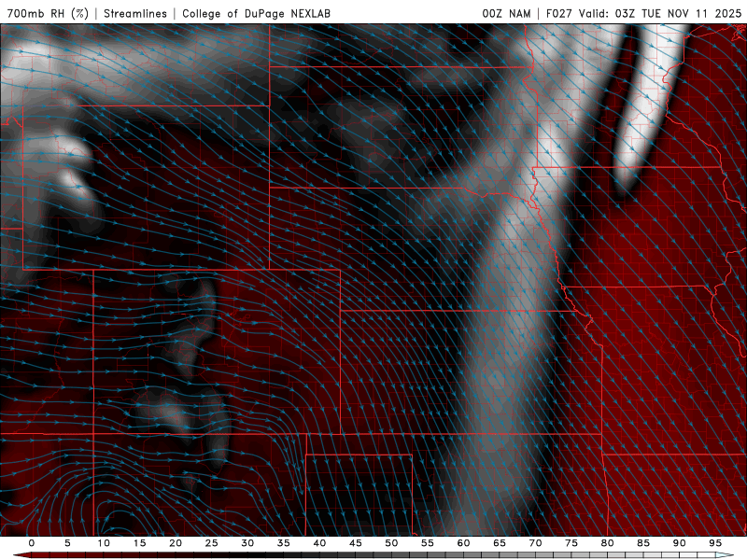Click the '00Z NAM' model run label
The image size is (747, 560).
[x=506, y=13]
